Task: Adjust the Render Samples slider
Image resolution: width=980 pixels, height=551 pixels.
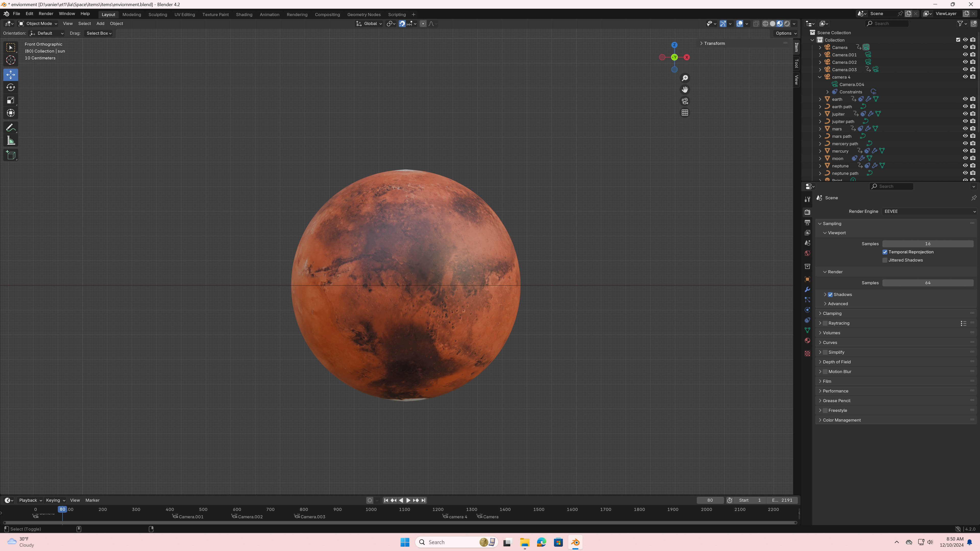Action: [927, 283]
